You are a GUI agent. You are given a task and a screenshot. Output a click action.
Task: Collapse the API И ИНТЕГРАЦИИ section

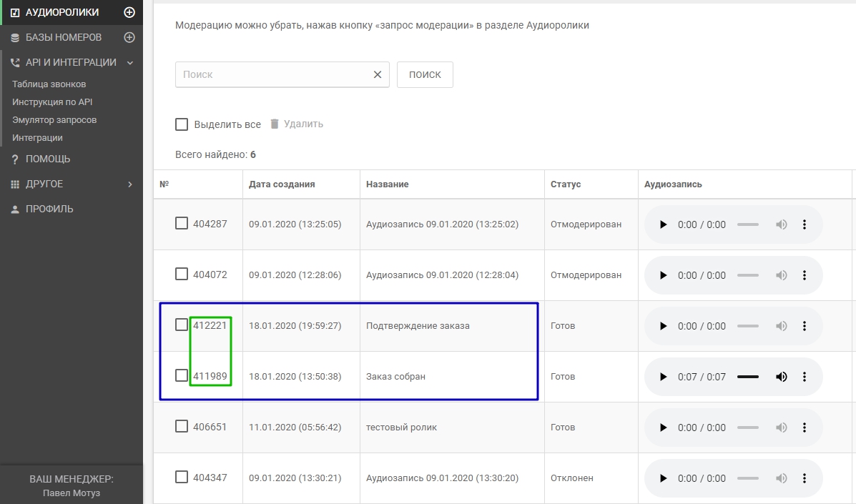click(x=130, y=63)
